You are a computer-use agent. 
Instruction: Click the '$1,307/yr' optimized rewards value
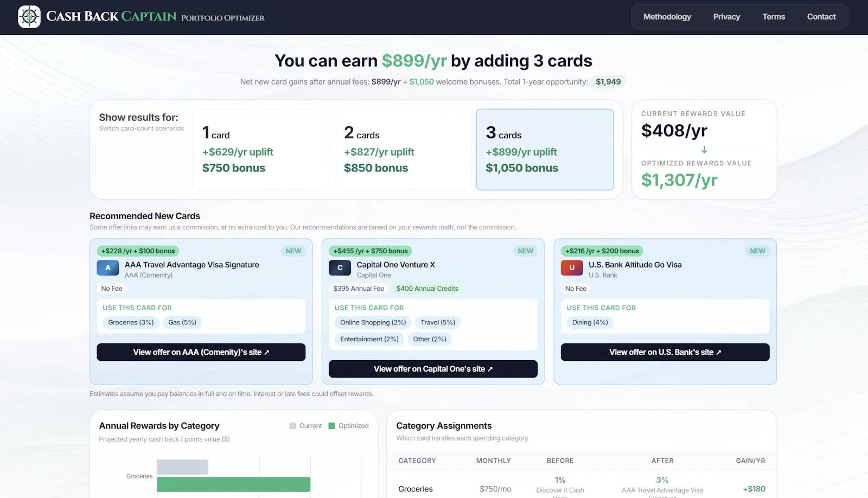tap(679, 180)
